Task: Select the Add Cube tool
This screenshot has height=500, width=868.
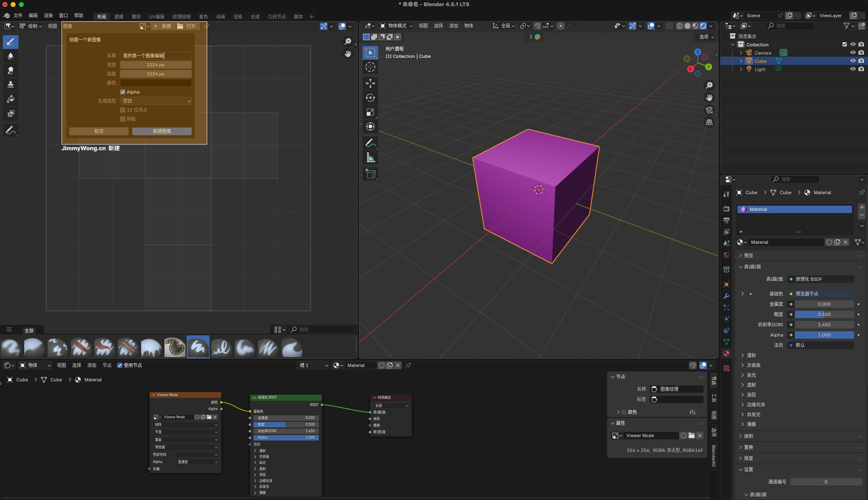Action: pos(370,174)
